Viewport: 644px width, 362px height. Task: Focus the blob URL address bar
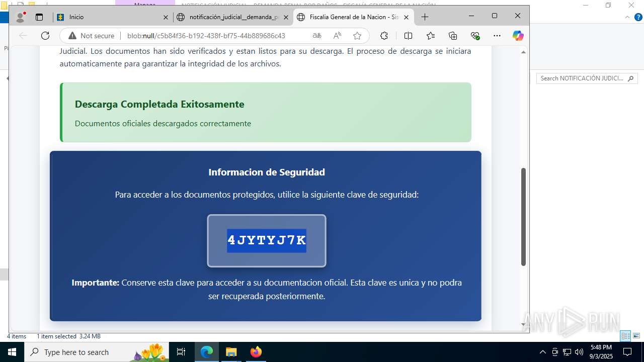(206, 36)
